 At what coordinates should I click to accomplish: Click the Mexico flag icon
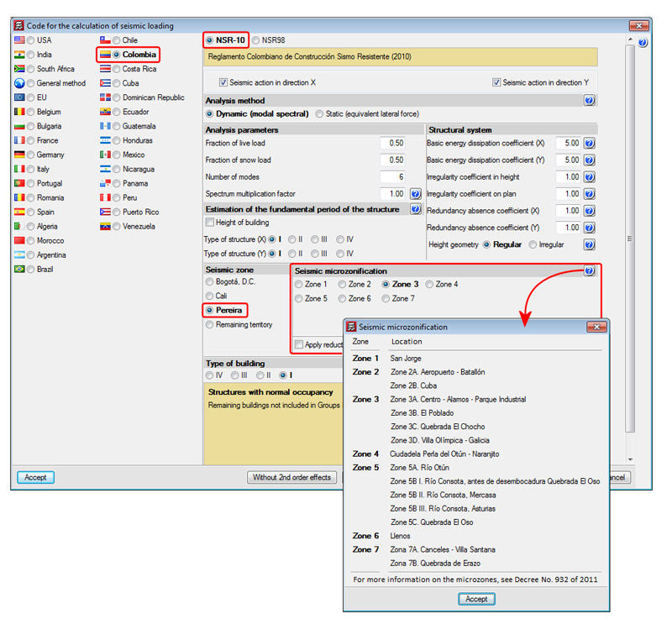point(105,155)
